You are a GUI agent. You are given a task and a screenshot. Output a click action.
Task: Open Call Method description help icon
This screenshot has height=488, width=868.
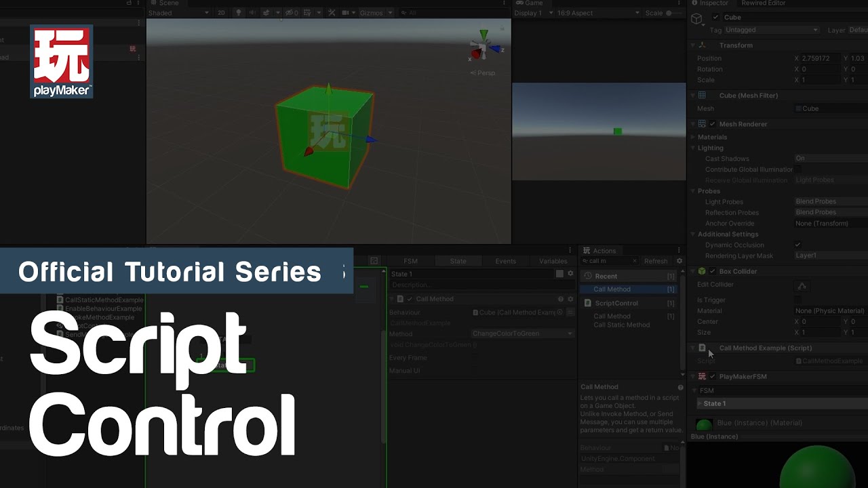(x=680, y=388)
